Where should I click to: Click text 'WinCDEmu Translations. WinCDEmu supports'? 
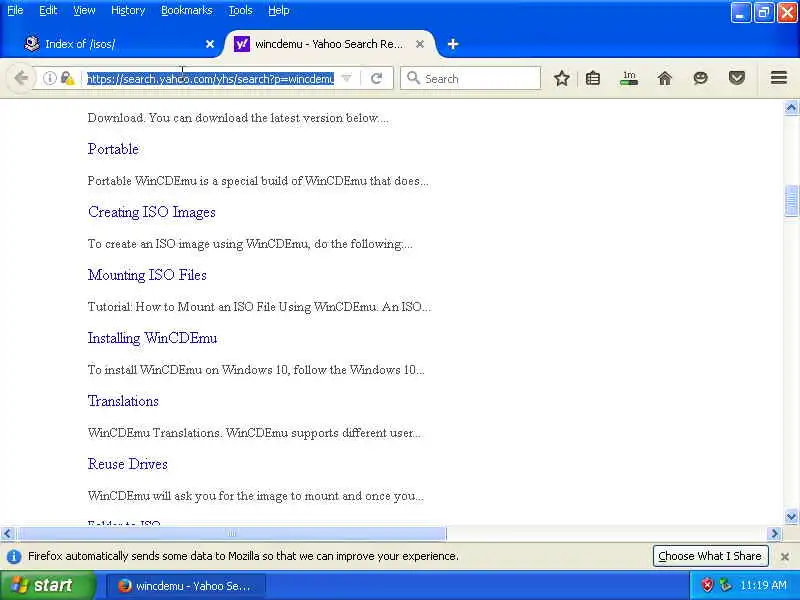(x=213, y=433)
